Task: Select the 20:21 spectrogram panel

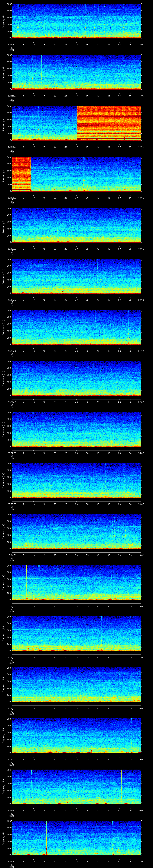Action: point(77,378)
